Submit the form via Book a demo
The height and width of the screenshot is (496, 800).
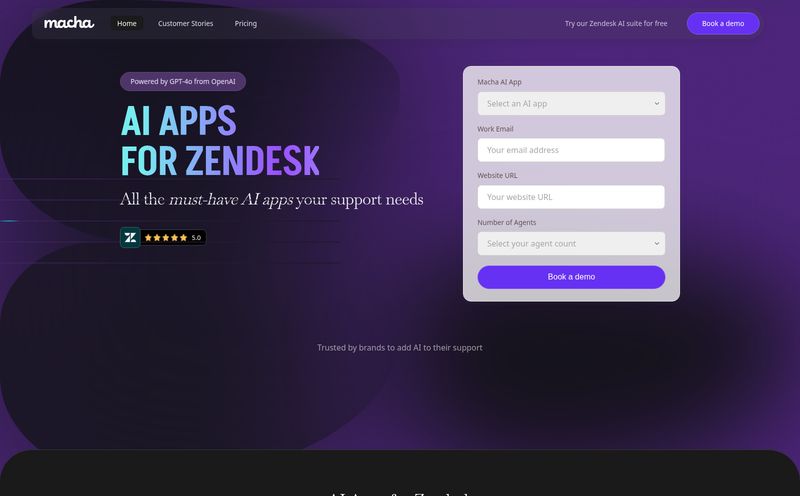point(571,277)
